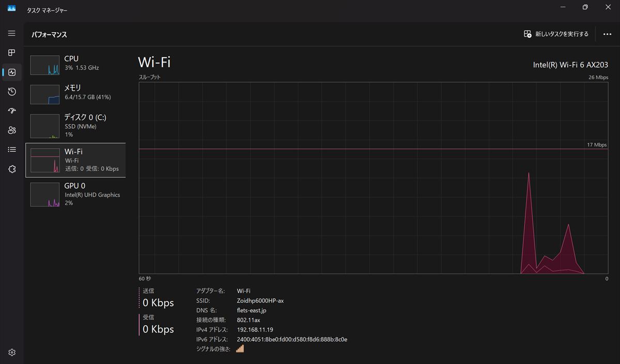Image resolution: width=620 pixels, height=364 pixels.
Task: Open the Details page list icon
Action: tap(12, 150)
